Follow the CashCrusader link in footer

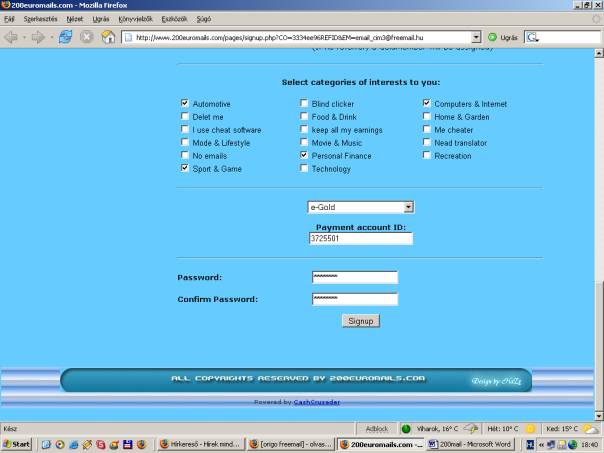(x=319, y=402)
